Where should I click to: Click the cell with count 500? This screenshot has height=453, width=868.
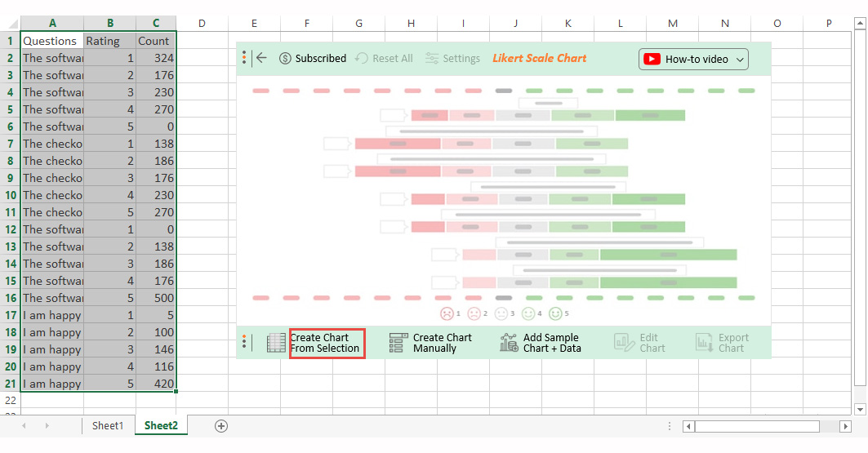(156, 298)
